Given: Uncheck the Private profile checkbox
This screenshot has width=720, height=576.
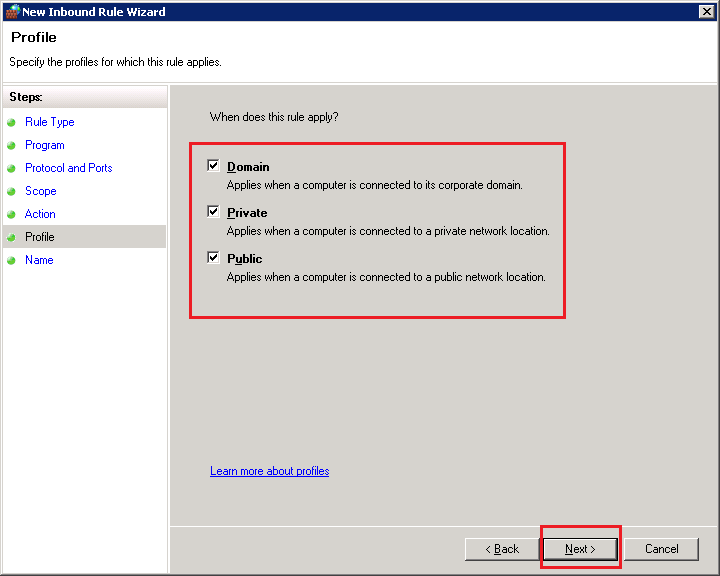Looking at the screenshot, I should pyautogui.click(x=213, y=211).
